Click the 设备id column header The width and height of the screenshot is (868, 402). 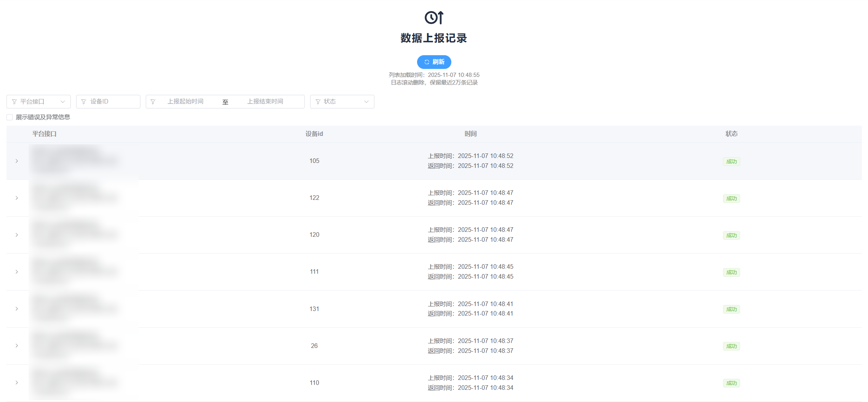(x=314, y=134)
